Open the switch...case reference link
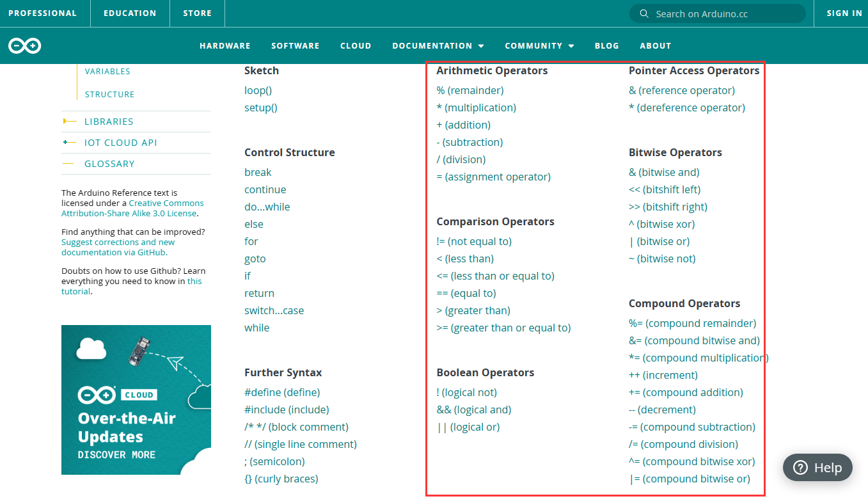Viewport: 868px width, 501px height. (x=274, y=310)
